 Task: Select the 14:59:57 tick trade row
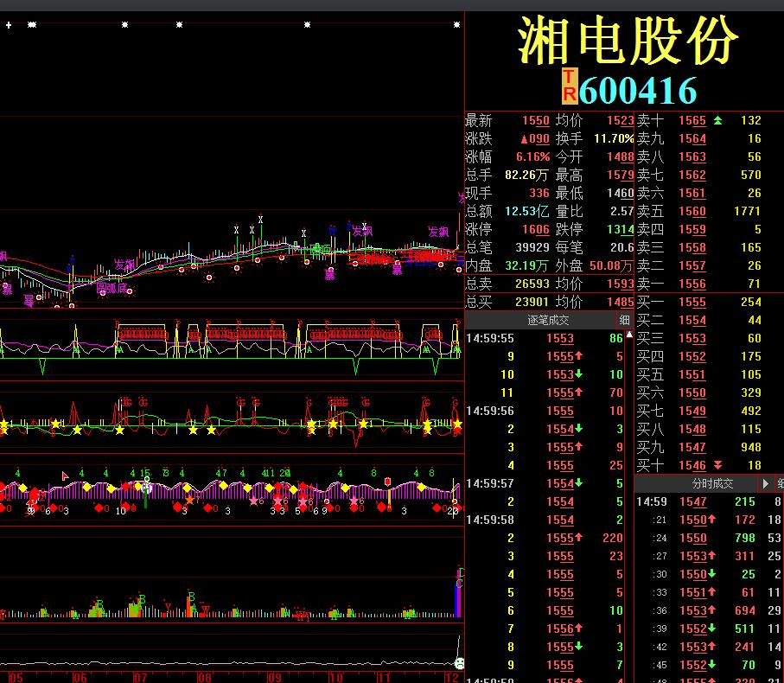(x=545, y=483)
